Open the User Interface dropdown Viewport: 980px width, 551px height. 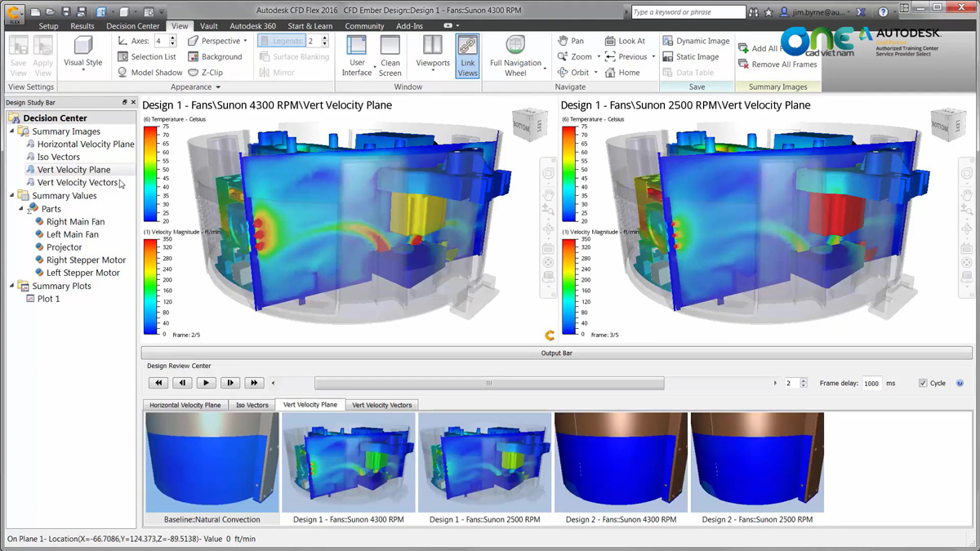(357, 56)
